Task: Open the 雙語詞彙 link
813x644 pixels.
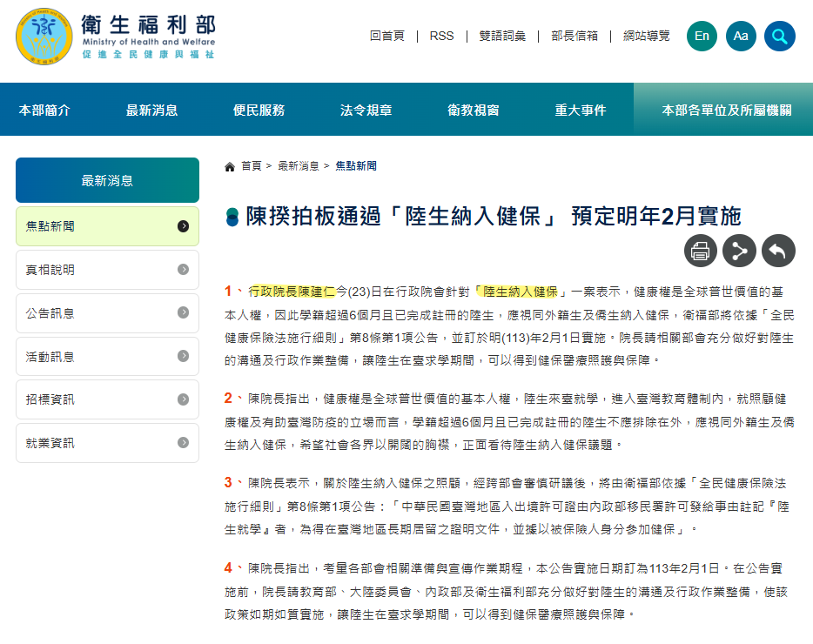Action: [x=502, y=36]
